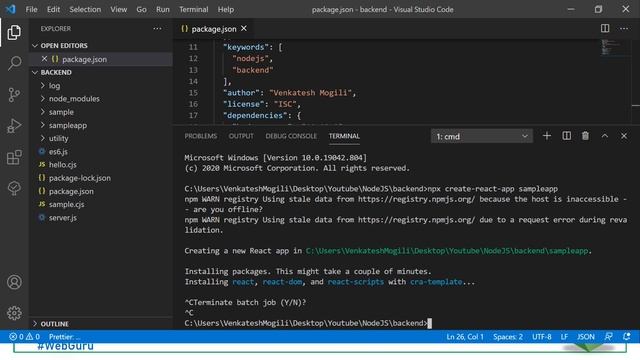Open Explorer more actions ellipsis
640x360 pixels.
tap(157, 29)
